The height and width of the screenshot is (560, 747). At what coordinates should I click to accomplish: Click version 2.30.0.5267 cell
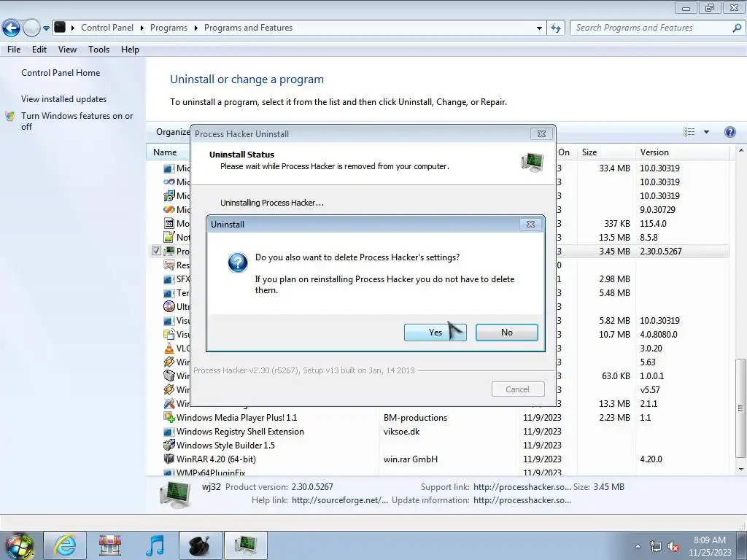coord(661,251)
